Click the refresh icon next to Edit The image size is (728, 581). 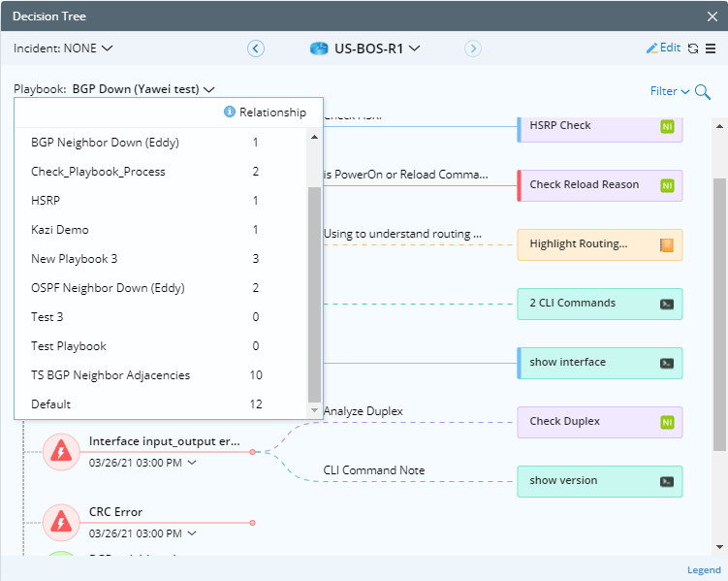(692, 48)
